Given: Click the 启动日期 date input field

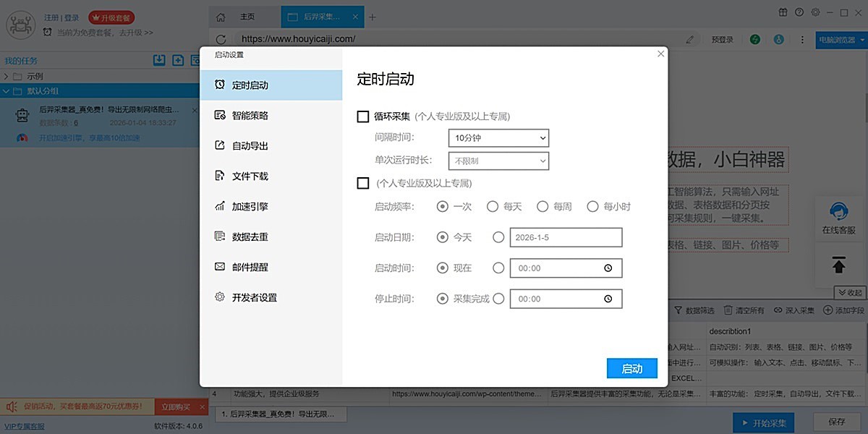Looking at the screenshot, I should (566, 237).
